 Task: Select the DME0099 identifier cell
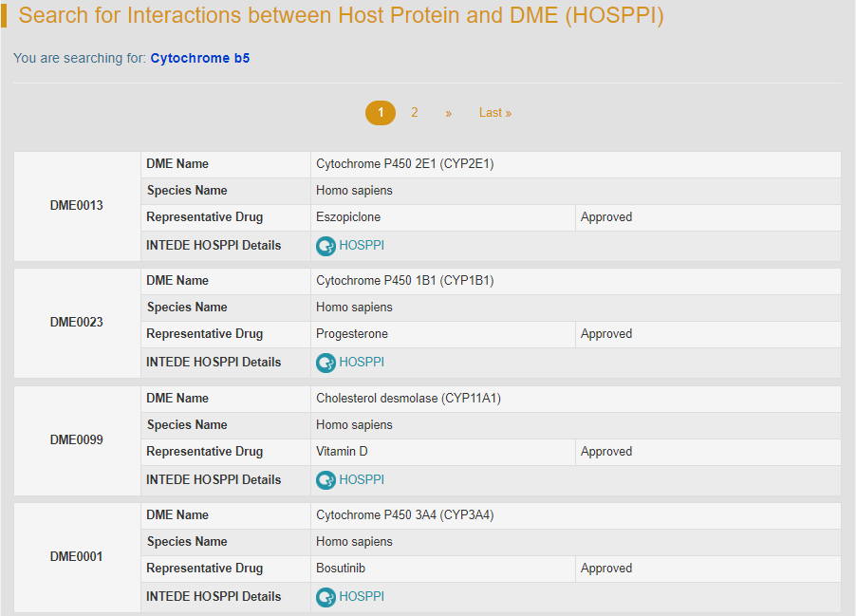click(x=77, y=440)
